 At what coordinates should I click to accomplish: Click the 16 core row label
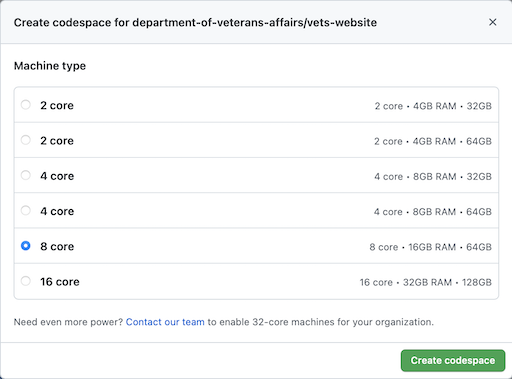coord(60,282)
